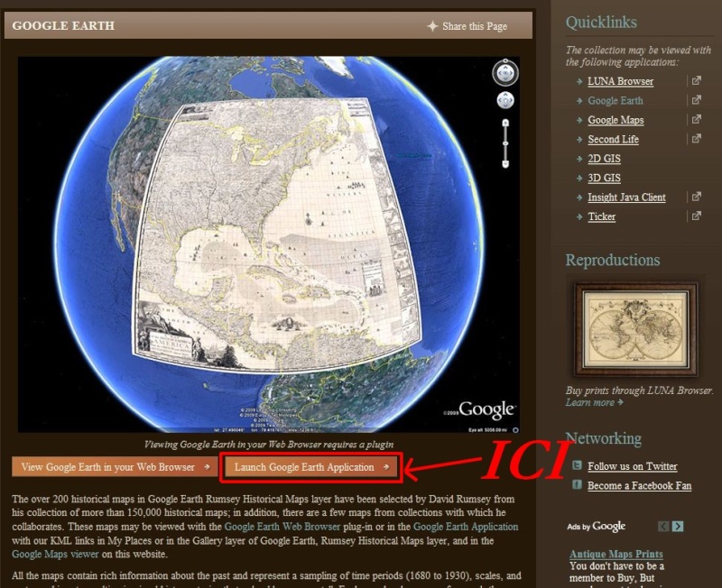Click the plugin requirement caption text
The image size is (722, 588).
[x=269, y=445]
